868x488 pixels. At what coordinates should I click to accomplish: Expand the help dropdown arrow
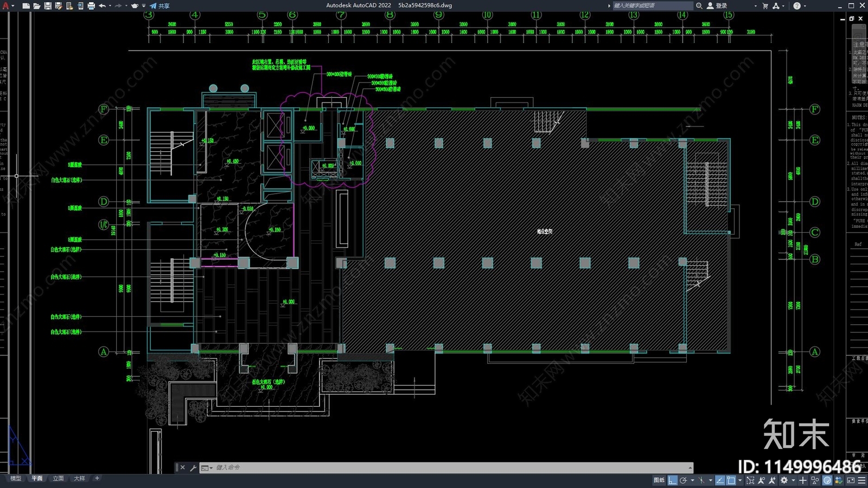pos(805,5)
